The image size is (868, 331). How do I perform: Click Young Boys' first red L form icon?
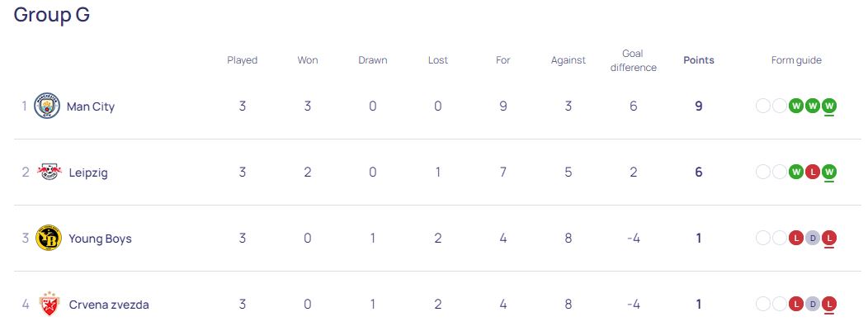tap(796, 238)
